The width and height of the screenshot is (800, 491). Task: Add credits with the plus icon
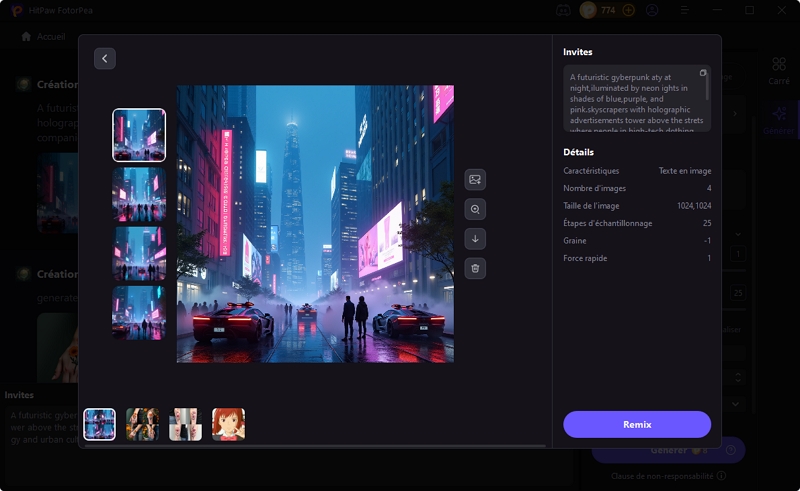[x=628, y=10]
